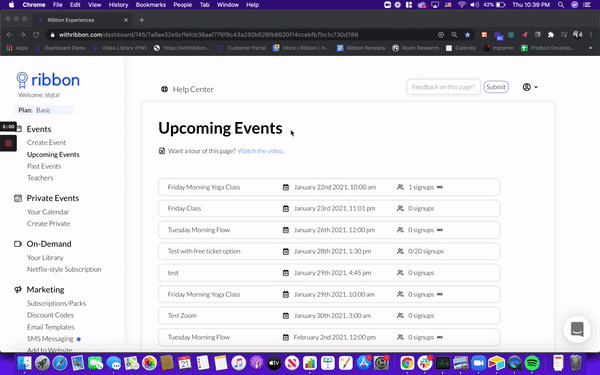Click recurring icon on January 26th Tuesday Morning Flow
Screen dimensions: 600x375
point(440,230)
